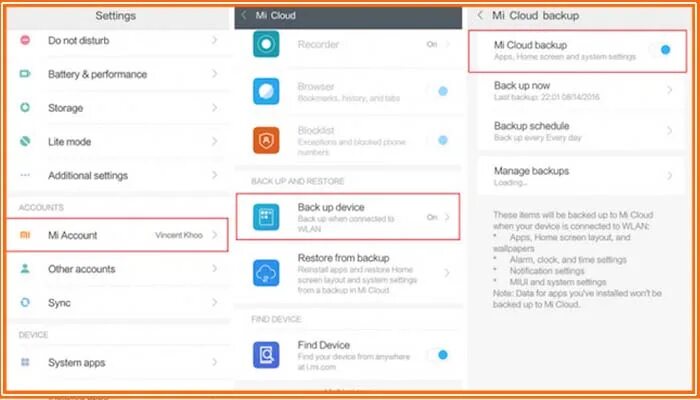Open Back up now via its chevron
The image size is (700, 400).
pyautogui.click(x=669, y=90)
